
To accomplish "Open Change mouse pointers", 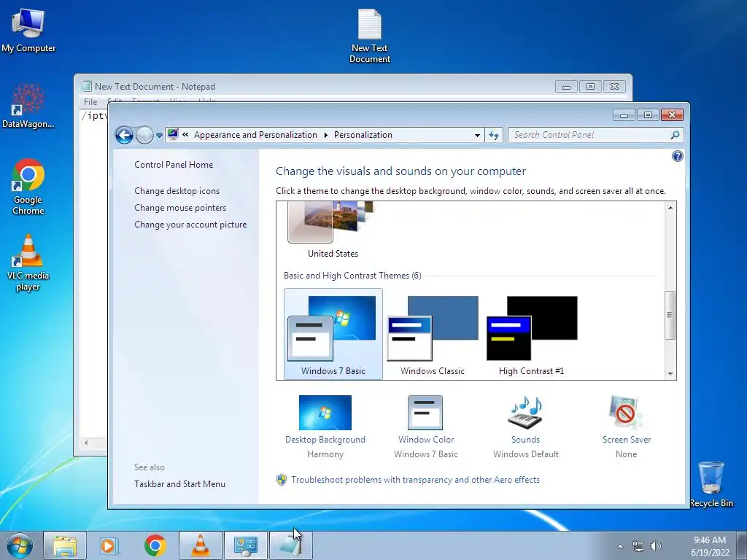I will pos(180,208).
